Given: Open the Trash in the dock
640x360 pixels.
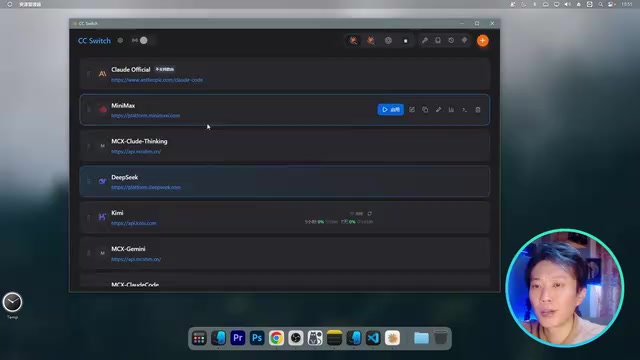Looking at the screenshot, I should click(x=440, y=338).
